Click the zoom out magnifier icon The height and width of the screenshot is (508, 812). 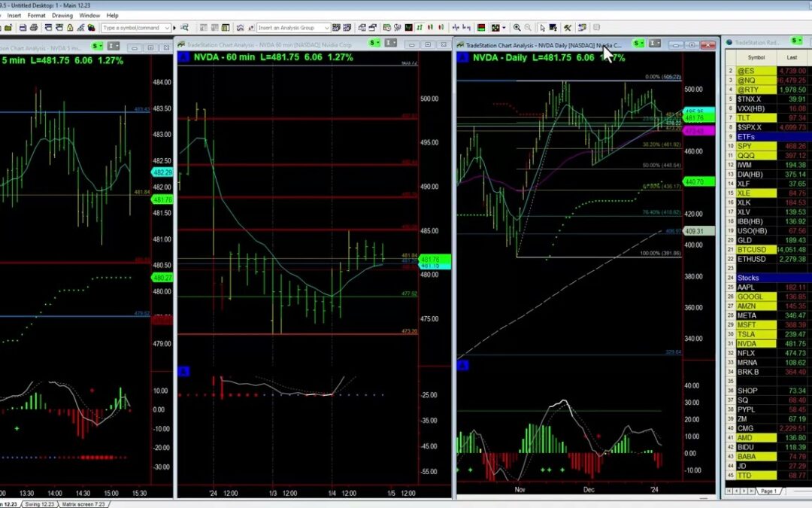528,28
